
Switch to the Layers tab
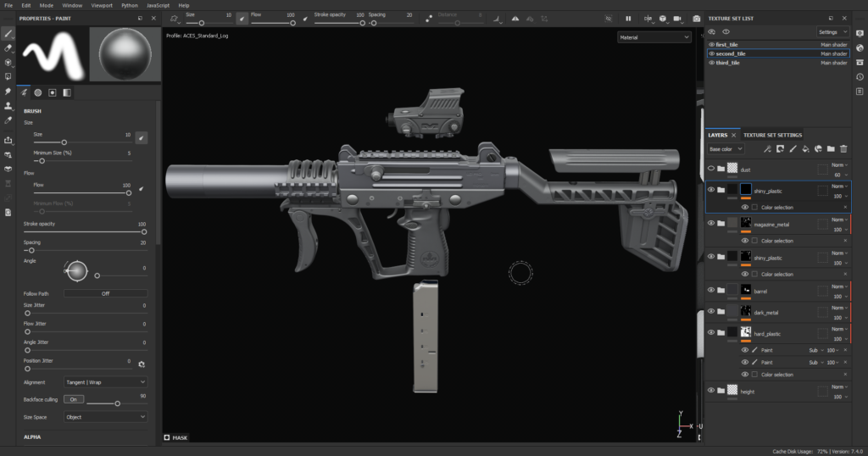pos(717,135)
